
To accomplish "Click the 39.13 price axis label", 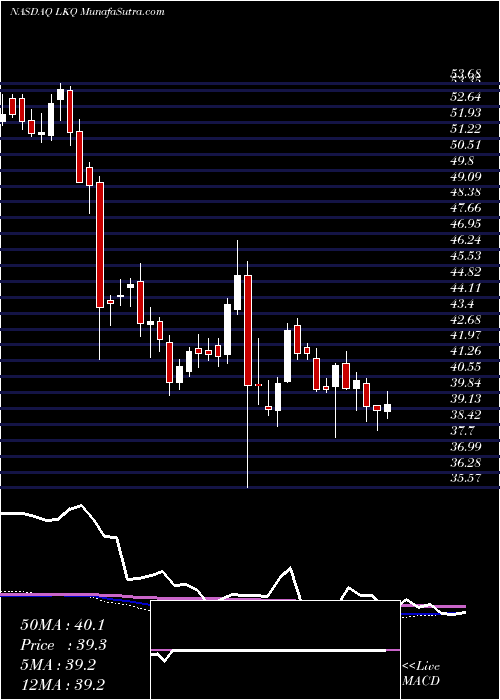I will (x=466, y=399).
